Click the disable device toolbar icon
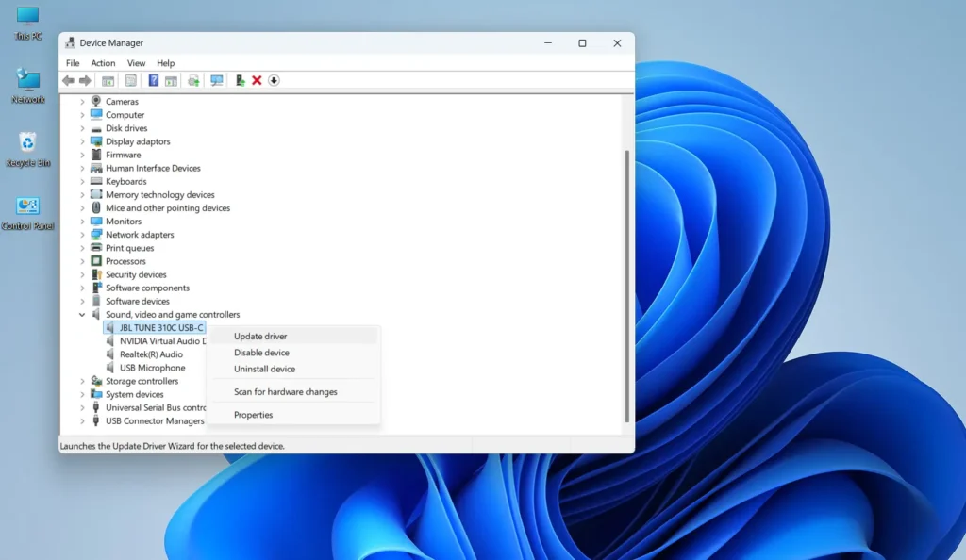Image resolution: width=966 pixels, height=560 pixels. [x=273, y=80]
